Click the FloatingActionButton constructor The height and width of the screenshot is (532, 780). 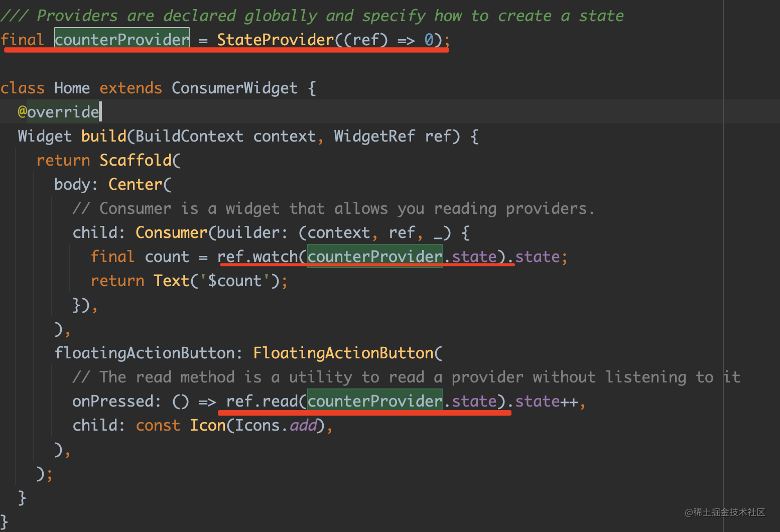tap(343, 353)
